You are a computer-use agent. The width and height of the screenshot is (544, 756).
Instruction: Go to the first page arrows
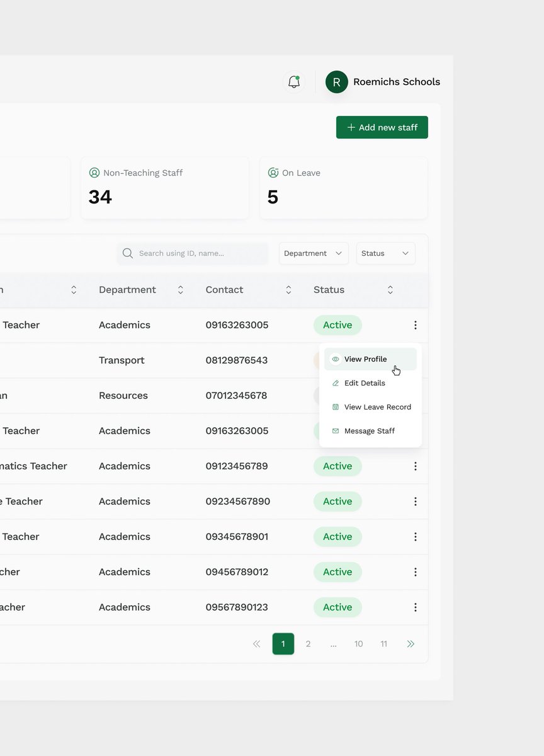(x=256, y=644)
